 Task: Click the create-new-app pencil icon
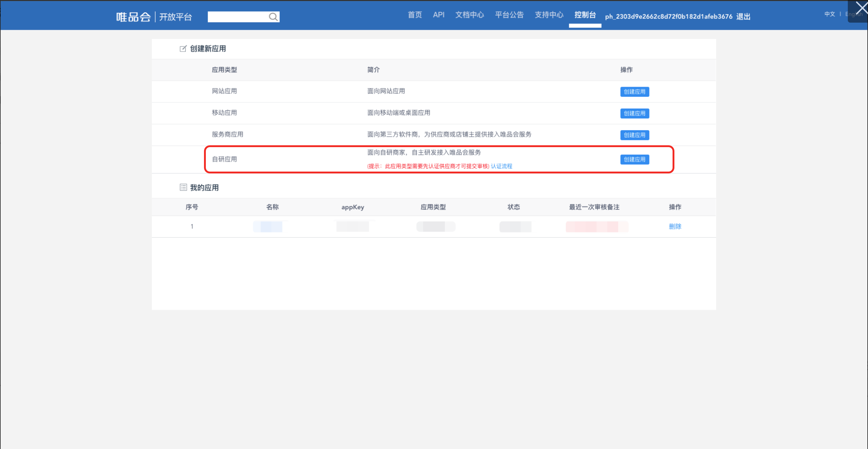183,49
